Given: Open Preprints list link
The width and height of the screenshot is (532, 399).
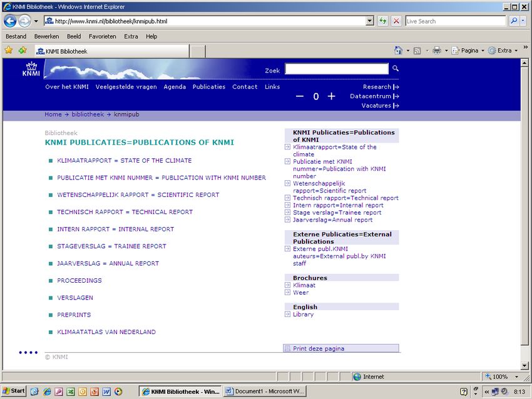Looking at the screenshot, I should coord(74,315).
